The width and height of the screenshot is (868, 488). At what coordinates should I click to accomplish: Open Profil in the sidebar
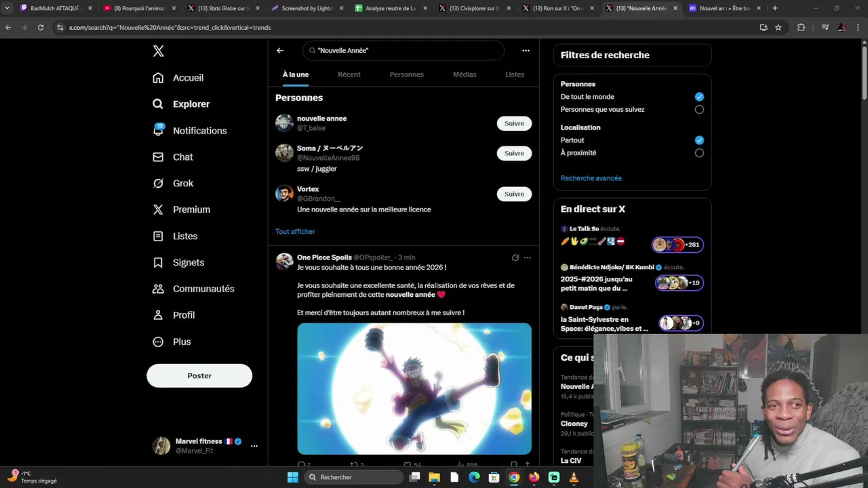tap(174, 315)
